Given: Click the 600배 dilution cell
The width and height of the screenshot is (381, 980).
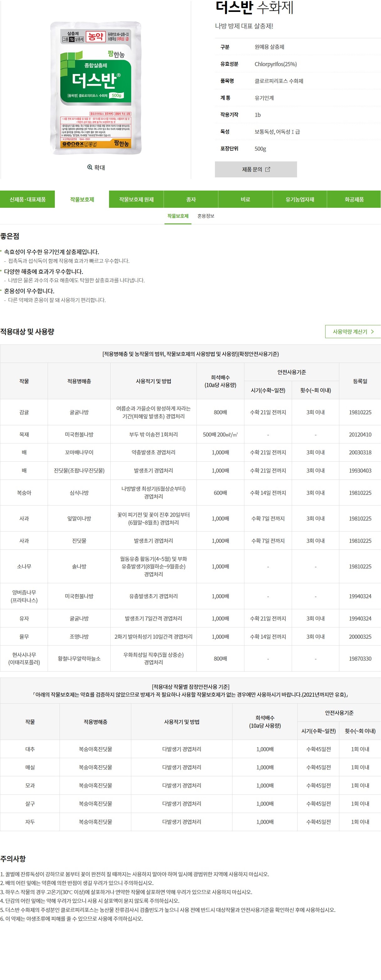Looking at the screenshot, I should [x=221, y=493].
